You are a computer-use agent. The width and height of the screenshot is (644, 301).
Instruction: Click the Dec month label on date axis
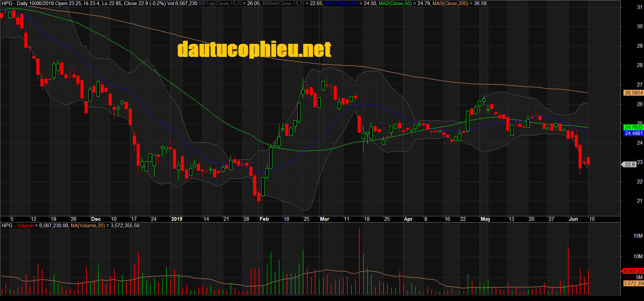(96, 219)
